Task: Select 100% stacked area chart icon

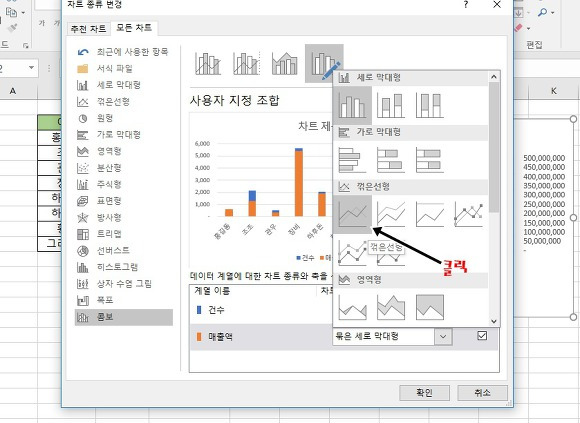Action: tap(429, 307)
